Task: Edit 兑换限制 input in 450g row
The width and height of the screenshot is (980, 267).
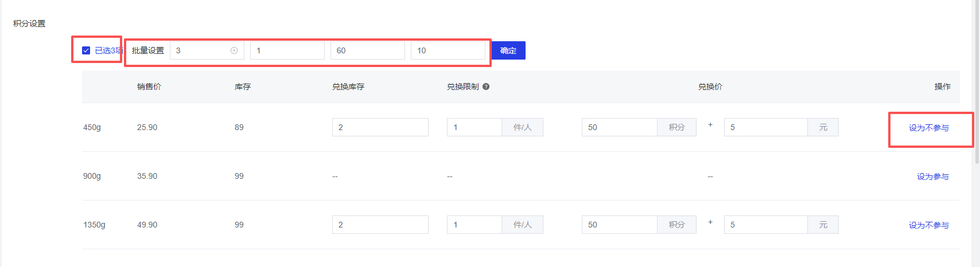Action: coord(474,127)
